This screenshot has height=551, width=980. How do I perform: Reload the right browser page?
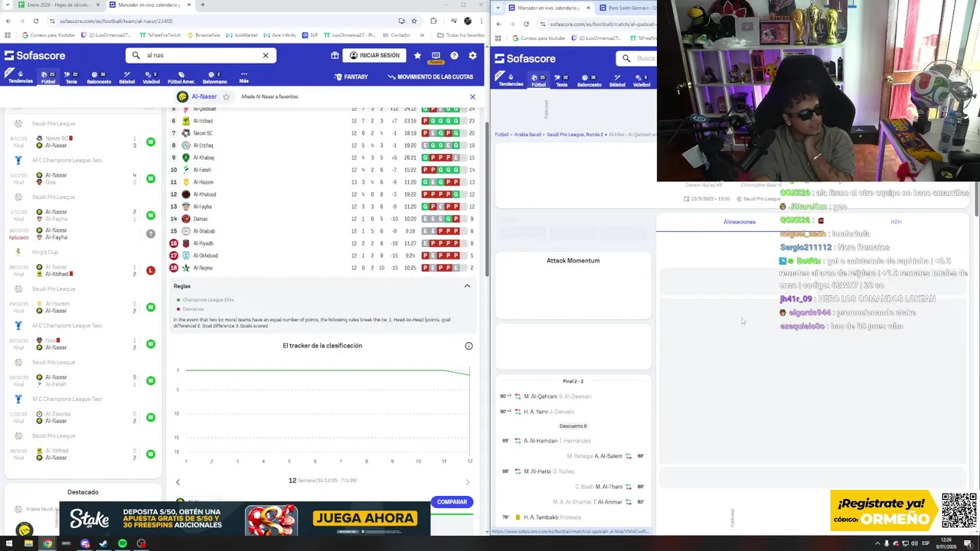[x=526, y=24]
